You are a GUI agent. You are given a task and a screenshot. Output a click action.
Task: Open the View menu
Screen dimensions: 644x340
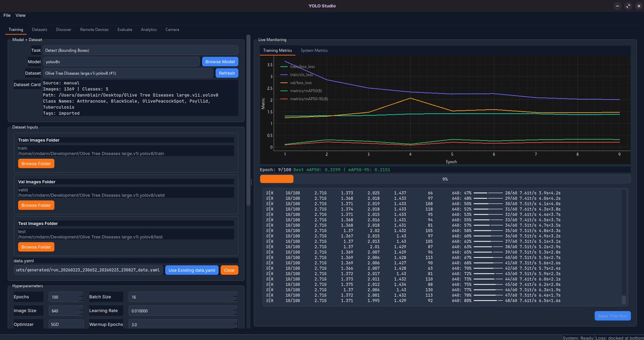pos(20,15)
